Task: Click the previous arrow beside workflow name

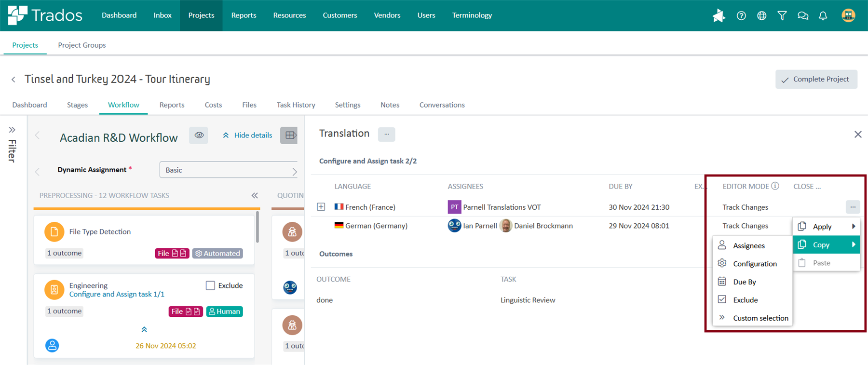Action: (x=38, y=135)
